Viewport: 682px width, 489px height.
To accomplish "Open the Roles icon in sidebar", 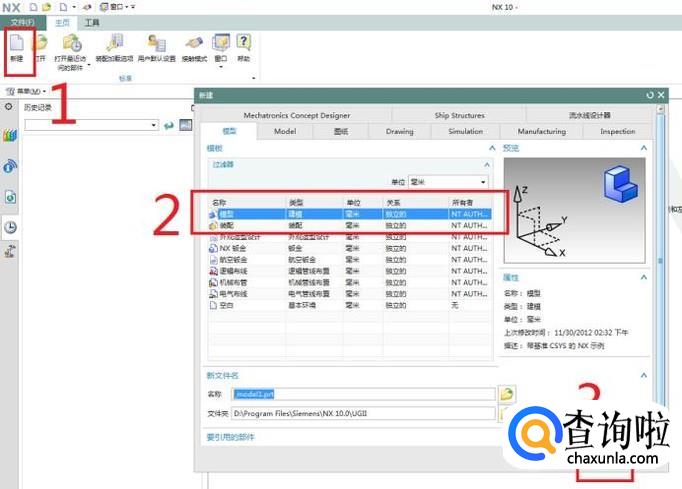I will coord(10,251).
